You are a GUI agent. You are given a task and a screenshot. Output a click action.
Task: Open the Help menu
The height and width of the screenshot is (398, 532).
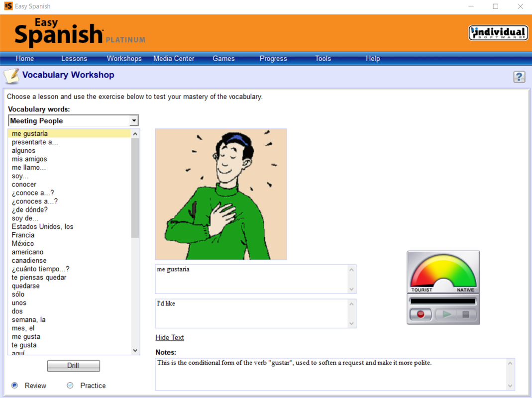[x=373, y=58]
